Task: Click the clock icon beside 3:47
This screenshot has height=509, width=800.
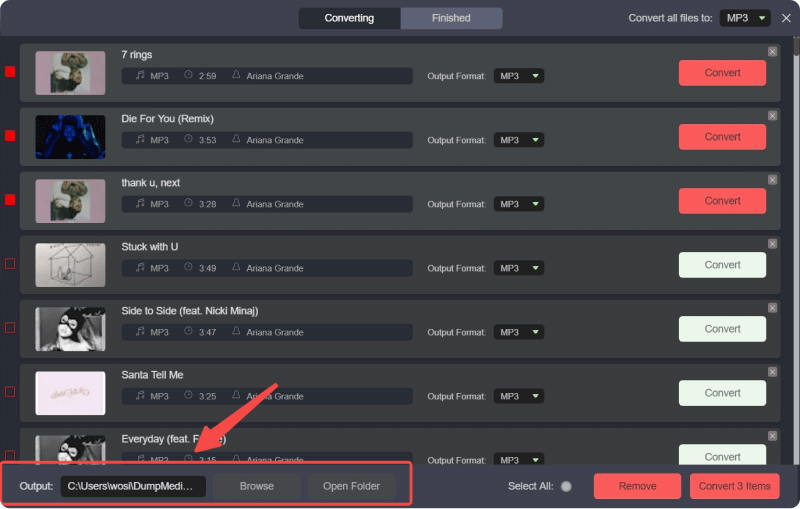Action: [x=188, y=331]
